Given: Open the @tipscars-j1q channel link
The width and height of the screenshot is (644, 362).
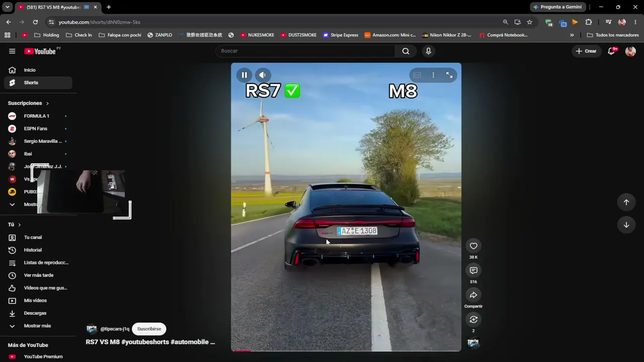Looking at the screenshot, I should pos(115,329).
